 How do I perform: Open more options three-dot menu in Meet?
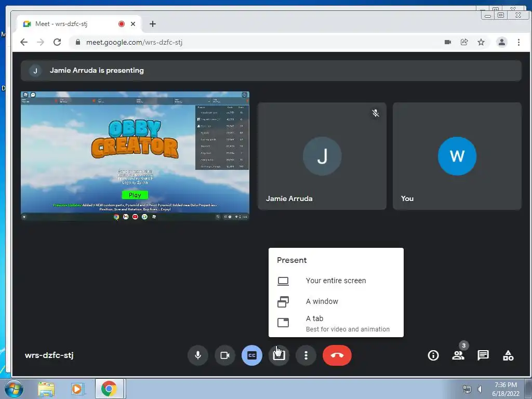click(x=306, y=355)
